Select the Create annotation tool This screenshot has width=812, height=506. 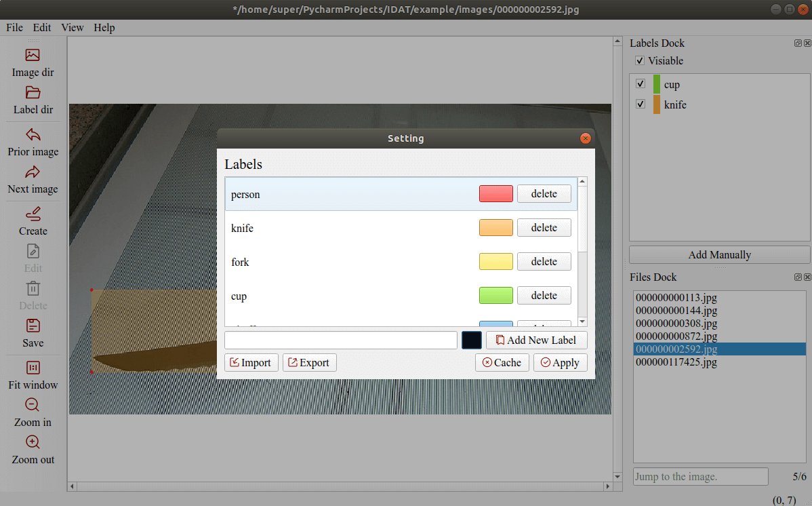click(33, 220)
